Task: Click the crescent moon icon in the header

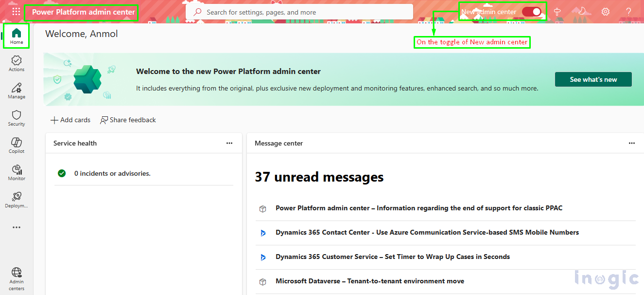Action: click(581, 12)
